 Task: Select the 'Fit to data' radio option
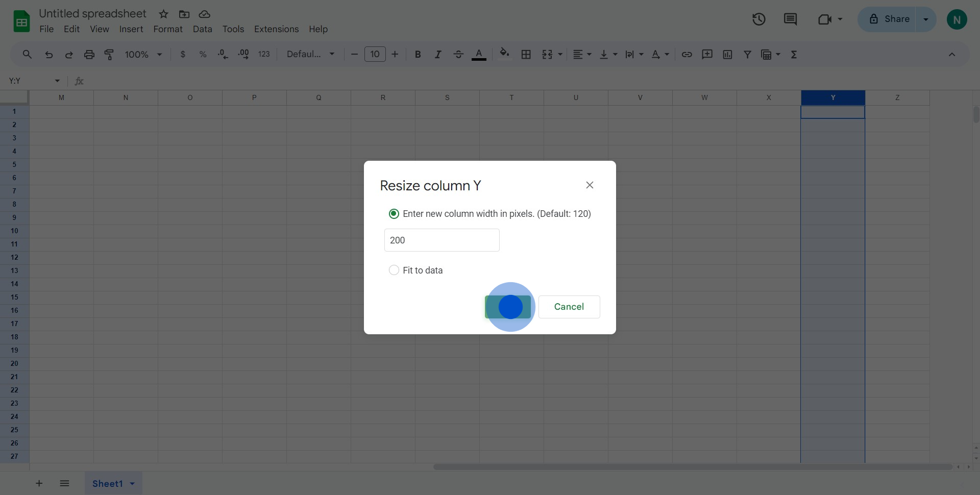point(394,270)
